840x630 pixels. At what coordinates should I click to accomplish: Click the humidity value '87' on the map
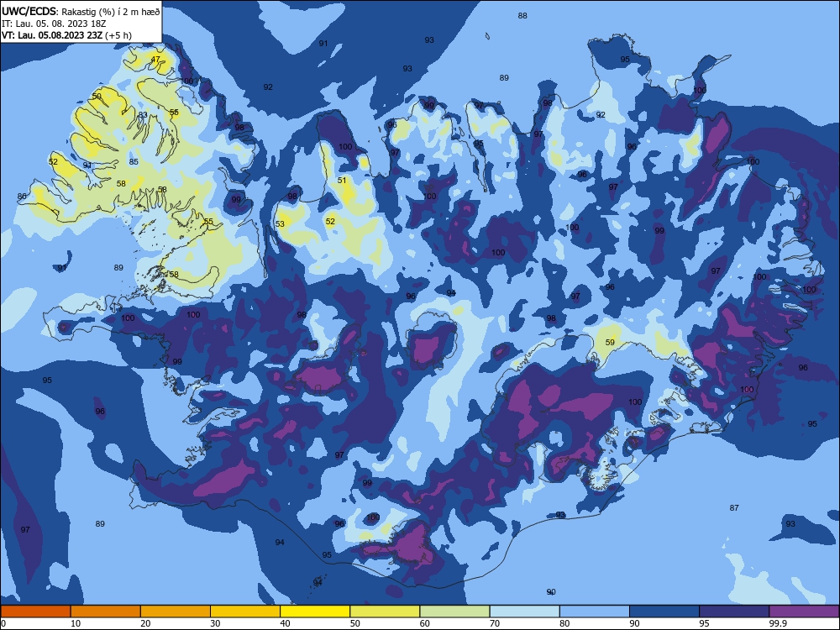[x=734, y=508]
